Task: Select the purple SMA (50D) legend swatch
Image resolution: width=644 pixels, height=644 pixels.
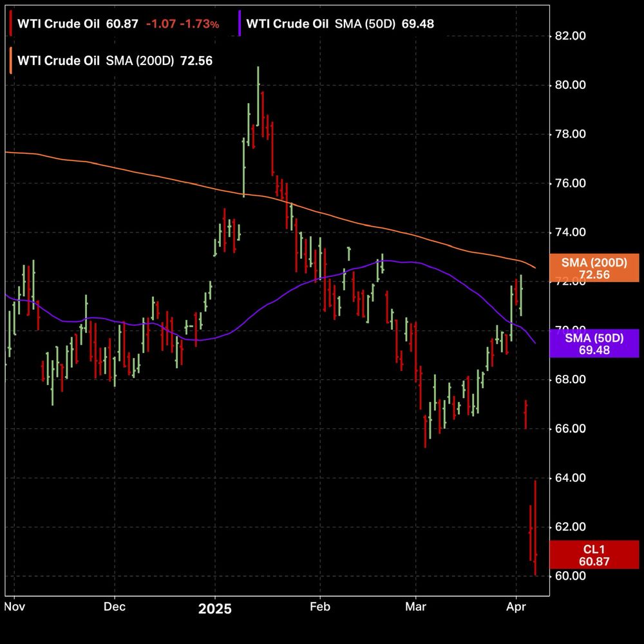Action: (240, 24)
